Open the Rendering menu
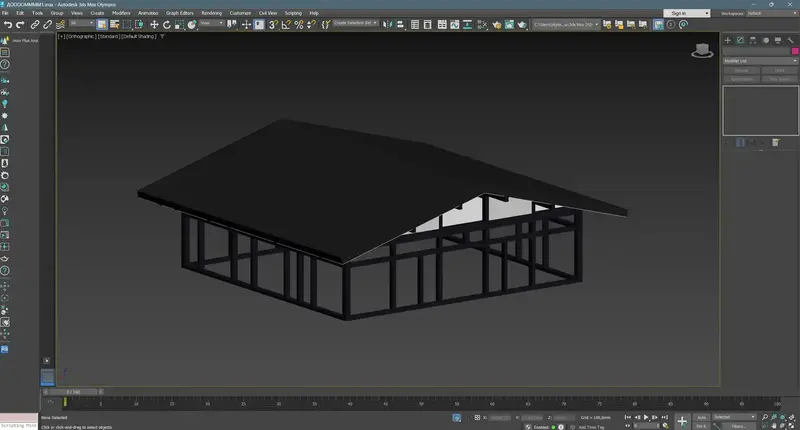Viewport: 800px width, 430px height. tap(212, 13)
